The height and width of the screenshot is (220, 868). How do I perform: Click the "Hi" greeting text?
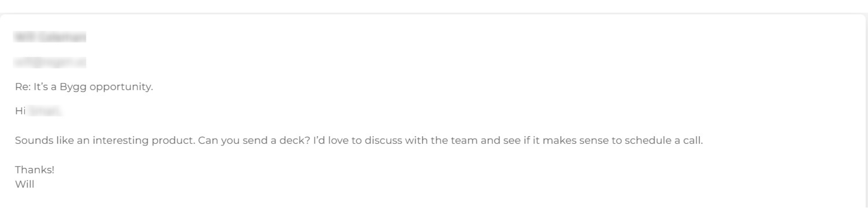click(x=20, y=111)
